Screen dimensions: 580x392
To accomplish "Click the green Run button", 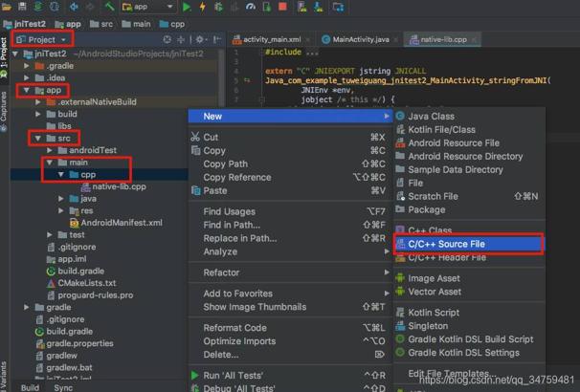I will [x=187, y=7].
